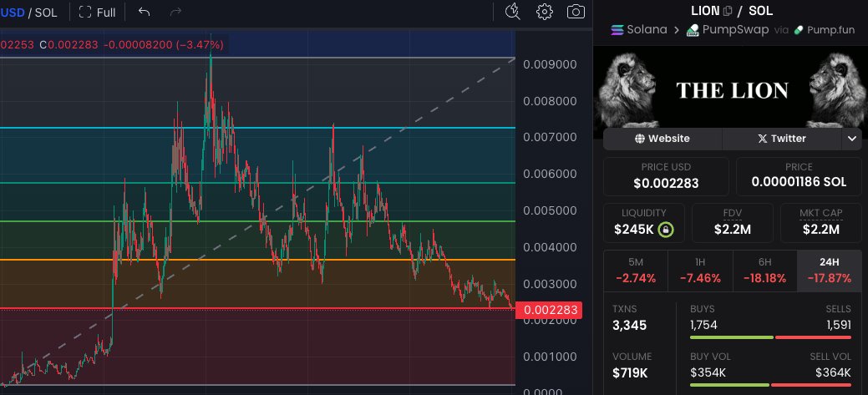Screen dimensions: 868x395
Task: Click the LION / SOL pair title
Action: 732,11
